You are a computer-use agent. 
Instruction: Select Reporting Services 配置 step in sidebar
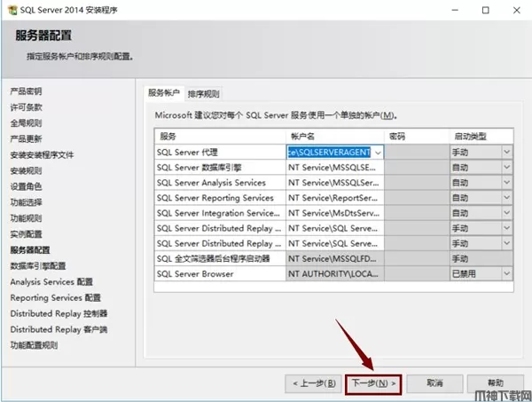click(x=56, y=298)
